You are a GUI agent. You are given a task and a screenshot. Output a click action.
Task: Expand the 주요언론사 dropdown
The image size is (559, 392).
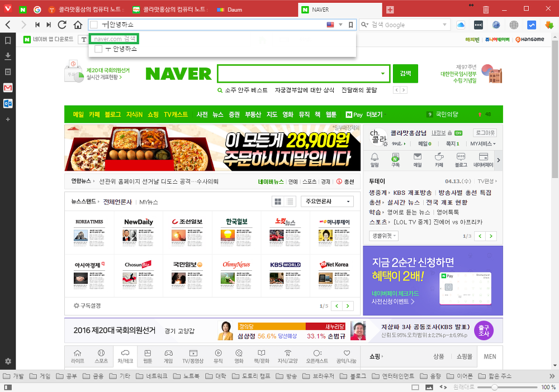327,202
